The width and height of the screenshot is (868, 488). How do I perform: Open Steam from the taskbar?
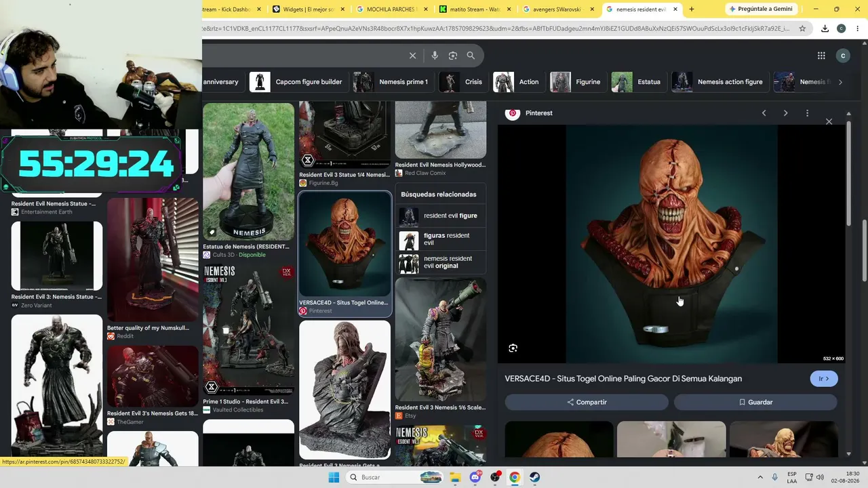534,477
